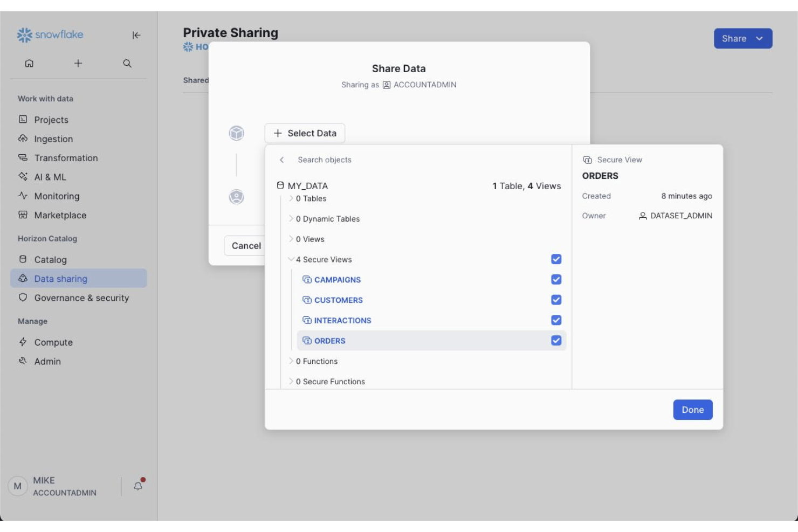Expand the 0 Secure Functions node
798x532 pixels.
(x=291, y=381)
